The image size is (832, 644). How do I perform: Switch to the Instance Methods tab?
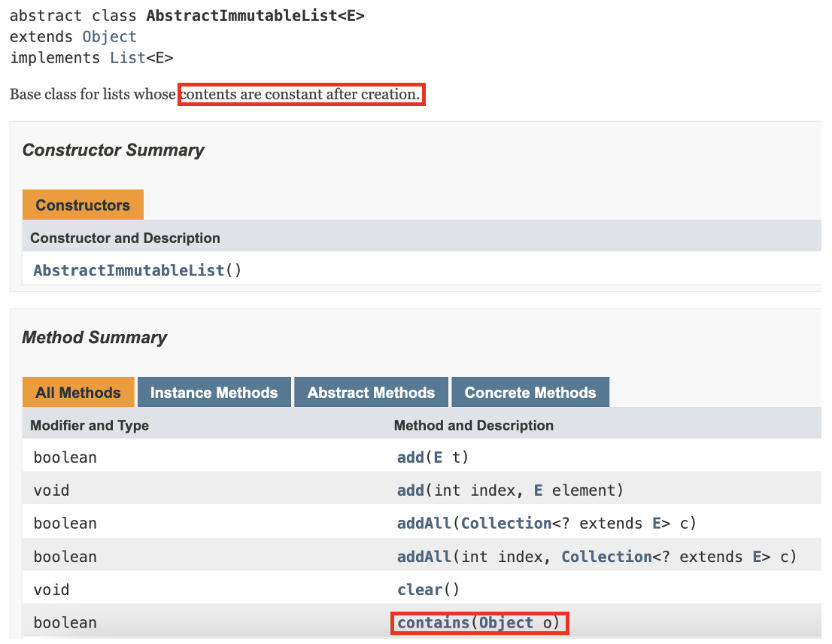tap(214, 393)
